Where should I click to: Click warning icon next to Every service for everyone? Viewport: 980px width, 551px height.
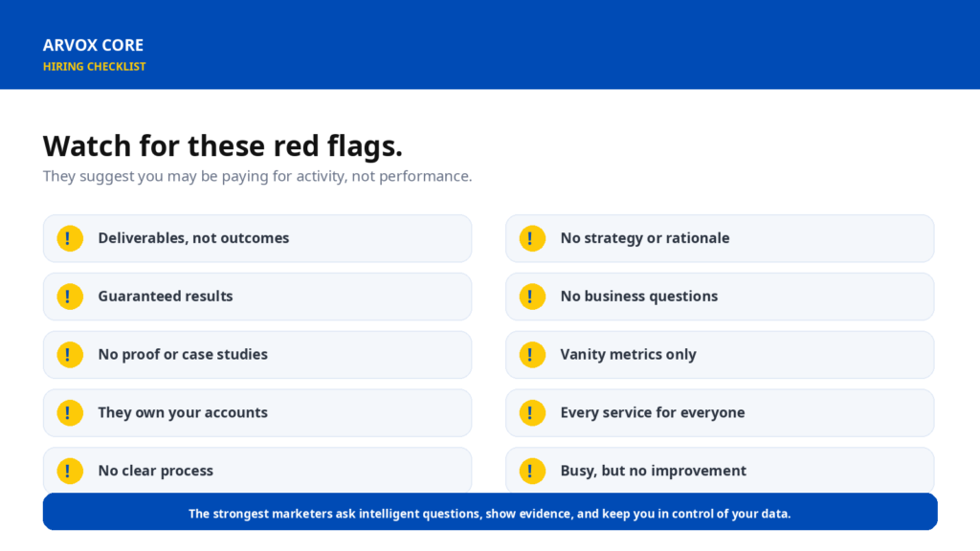pos(532,412)
